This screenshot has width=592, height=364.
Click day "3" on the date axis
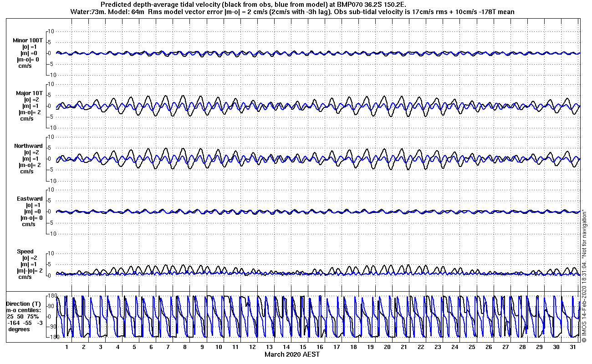[x=101, y=347]
